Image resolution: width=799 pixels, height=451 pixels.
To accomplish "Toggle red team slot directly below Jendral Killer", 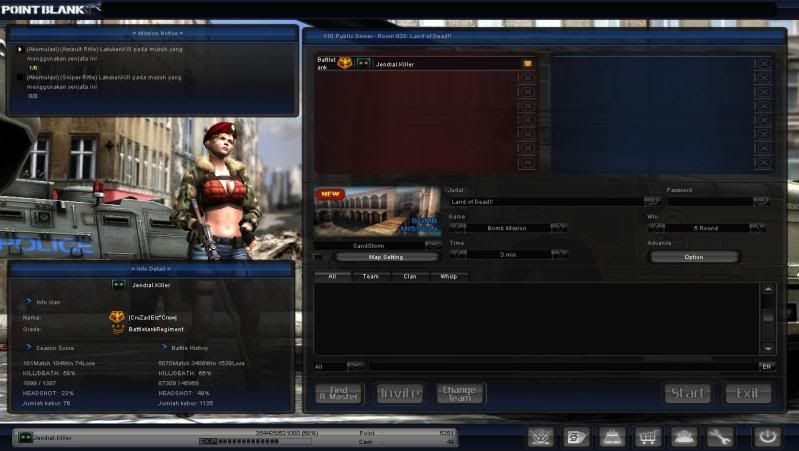I will 527,77.
